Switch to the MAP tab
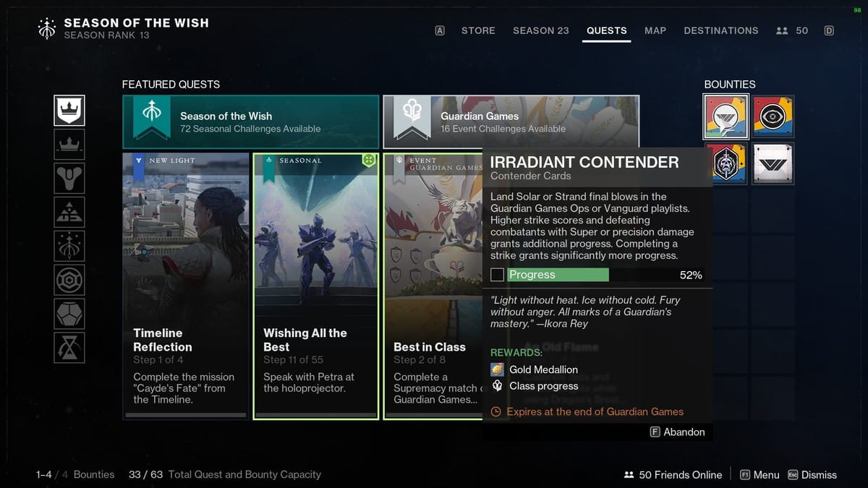This screenshot has width=868, height=488. [x=655, y=30]
